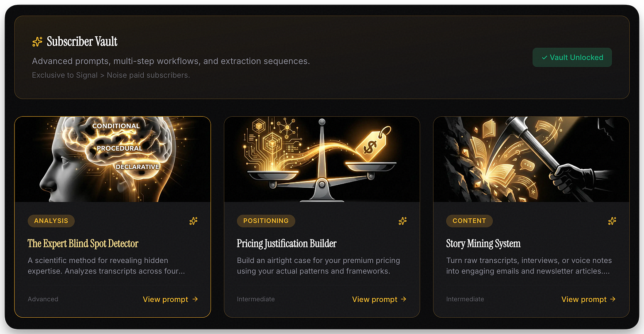Open the glowing brain thumbnail image
Viewport: 644px width, 334px height.
(113, 159)
